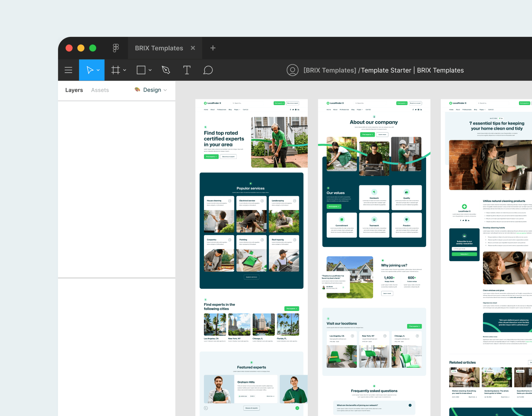This screenshot has width=532, height=416.
Task: Select the 'About our company' heading
Action: 374,122
